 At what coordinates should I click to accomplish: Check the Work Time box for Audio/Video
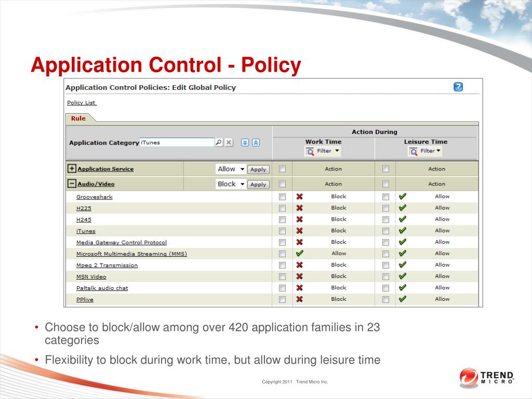coord(282,184)
